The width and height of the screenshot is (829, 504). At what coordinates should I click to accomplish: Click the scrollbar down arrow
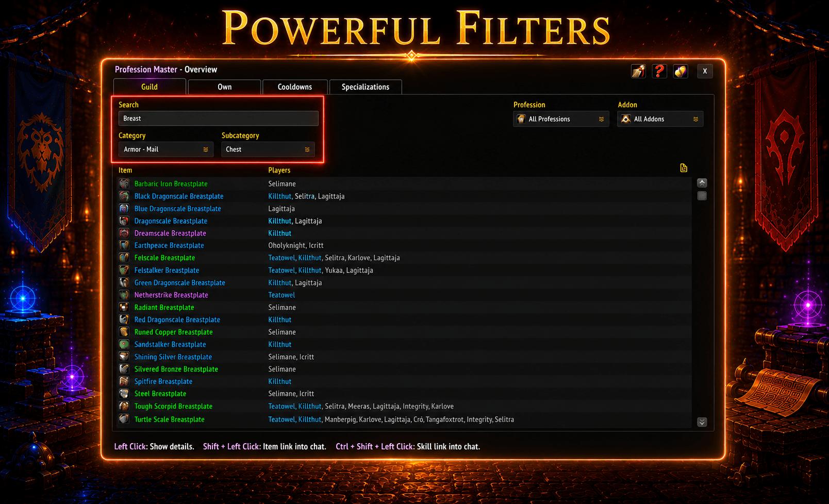pos(702,422)
